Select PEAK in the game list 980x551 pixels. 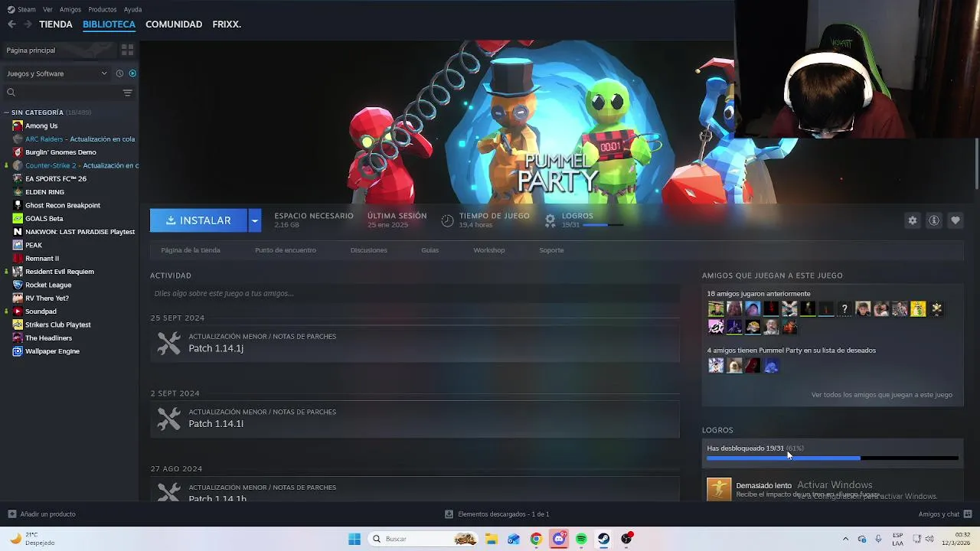pos(34,245)
